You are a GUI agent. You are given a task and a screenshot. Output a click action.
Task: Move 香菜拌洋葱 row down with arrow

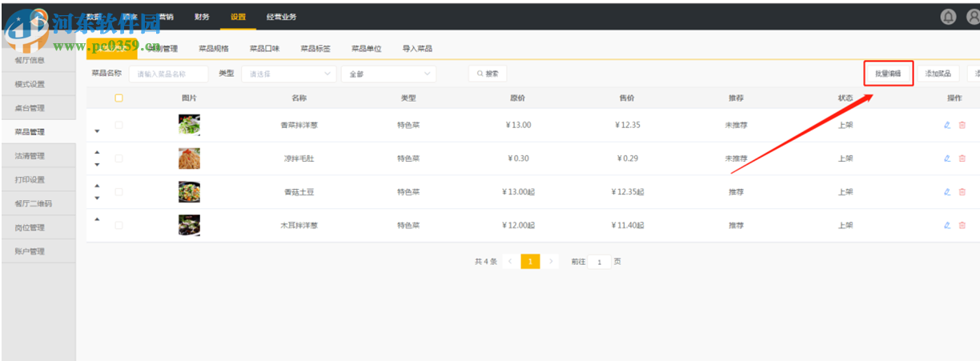[x=98, y=131]
